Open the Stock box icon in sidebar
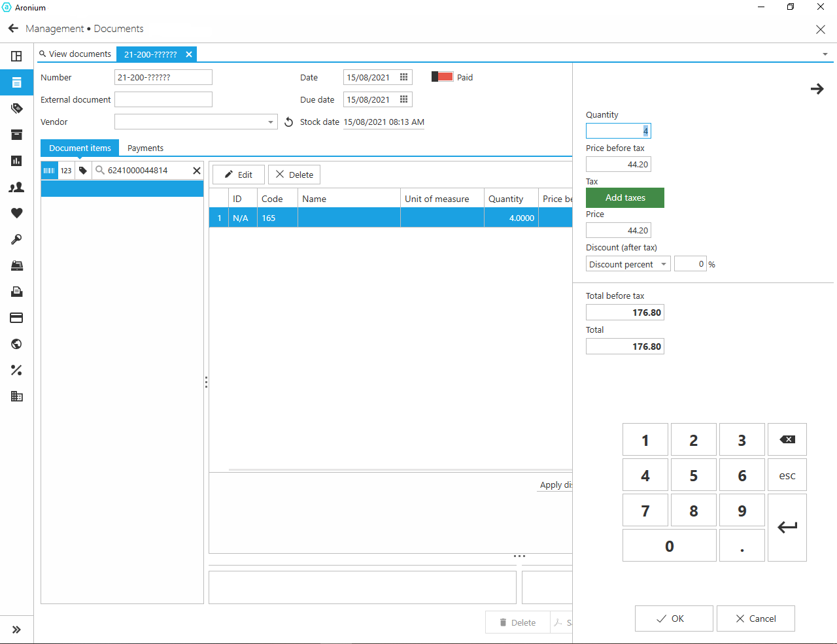The height and width of the screenshot is (644, 837). pyautogui.click(x=17, y=135)
